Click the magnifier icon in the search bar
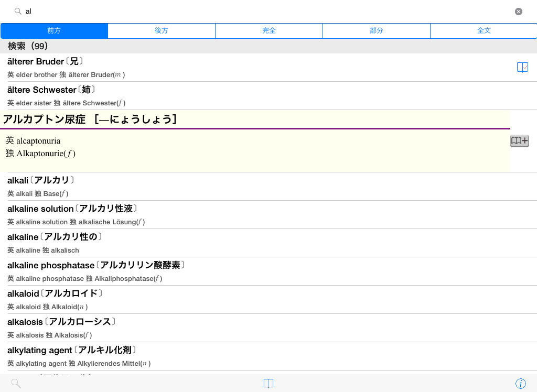 18,12
